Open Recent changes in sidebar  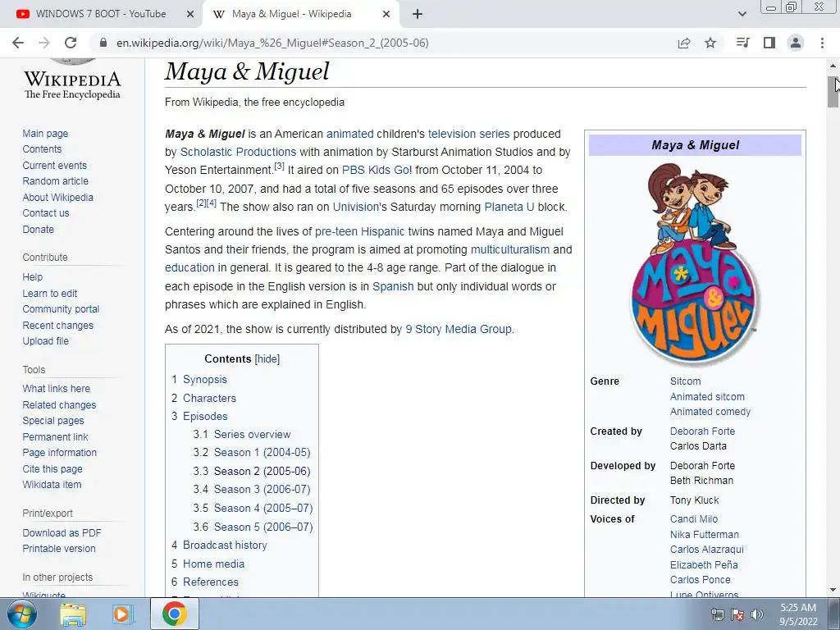click(x=58, y=325)
